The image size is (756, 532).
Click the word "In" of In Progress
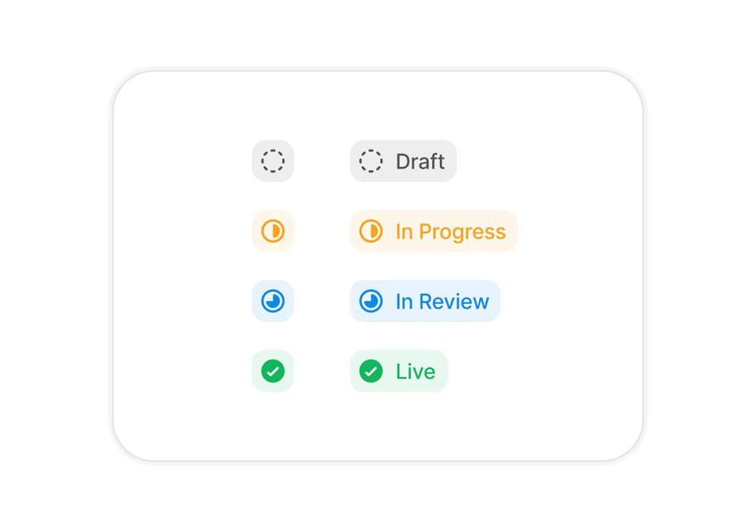click(x=404, y=232)
